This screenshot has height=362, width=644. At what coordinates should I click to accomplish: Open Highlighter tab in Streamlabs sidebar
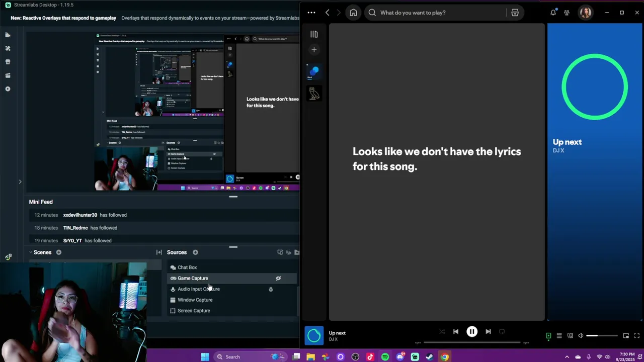(x=8, y=75)
